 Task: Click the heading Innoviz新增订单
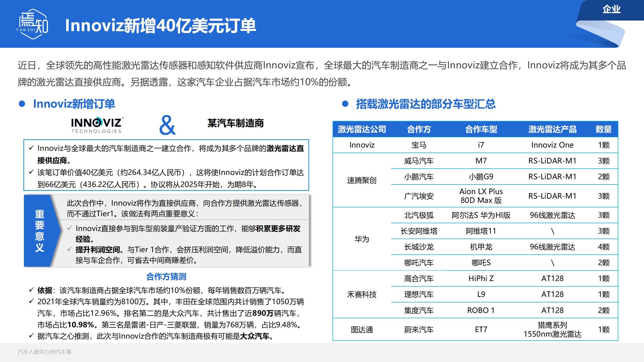click(74, 104)
